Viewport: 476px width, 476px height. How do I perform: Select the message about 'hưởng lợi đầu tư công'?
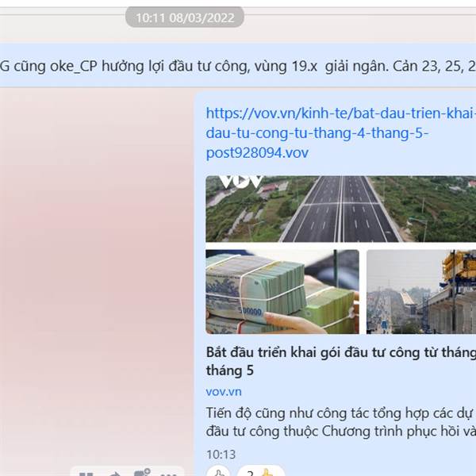point(238,66)
